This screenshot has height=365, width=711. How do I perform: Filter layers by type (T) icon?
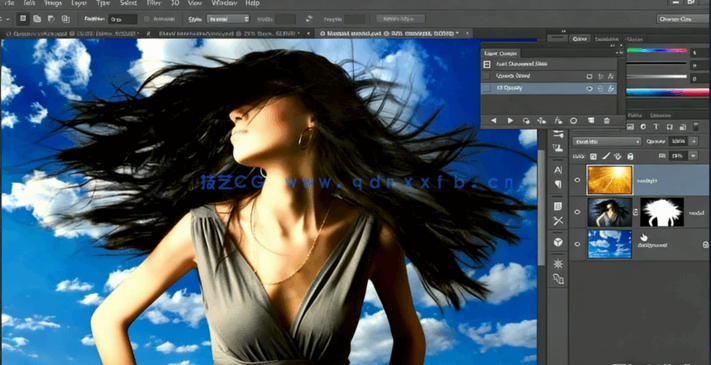point(656,127)
